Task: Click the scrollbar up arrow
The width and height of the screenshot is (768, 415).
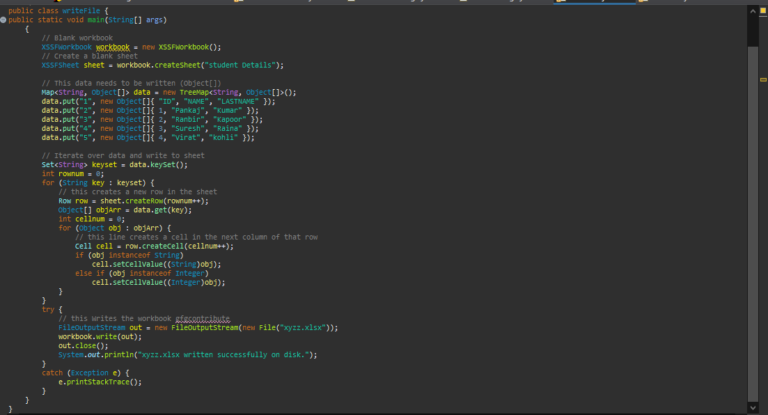Action: click(751, 10)
